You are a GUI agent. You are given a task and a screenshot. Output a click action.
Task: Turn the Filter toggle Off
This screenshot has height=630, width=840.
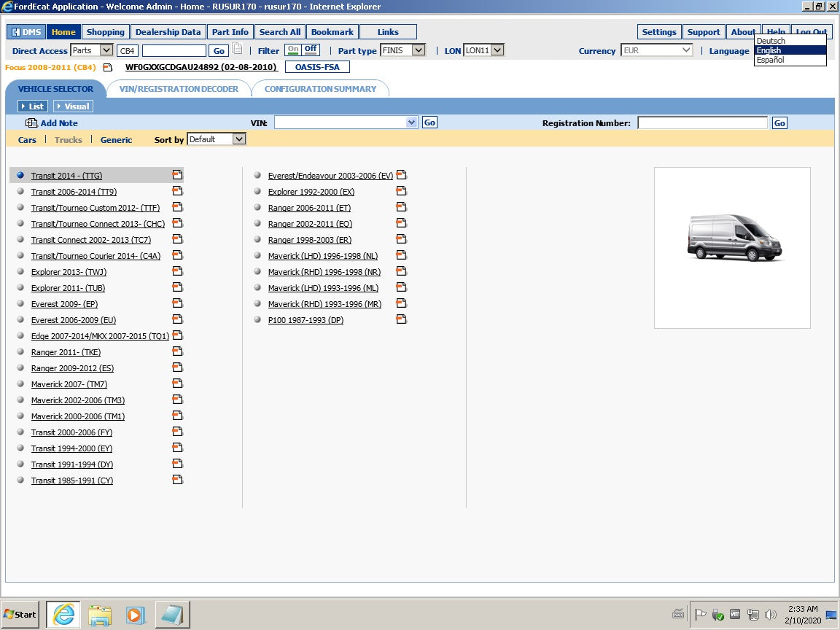[x=311, y=50]
